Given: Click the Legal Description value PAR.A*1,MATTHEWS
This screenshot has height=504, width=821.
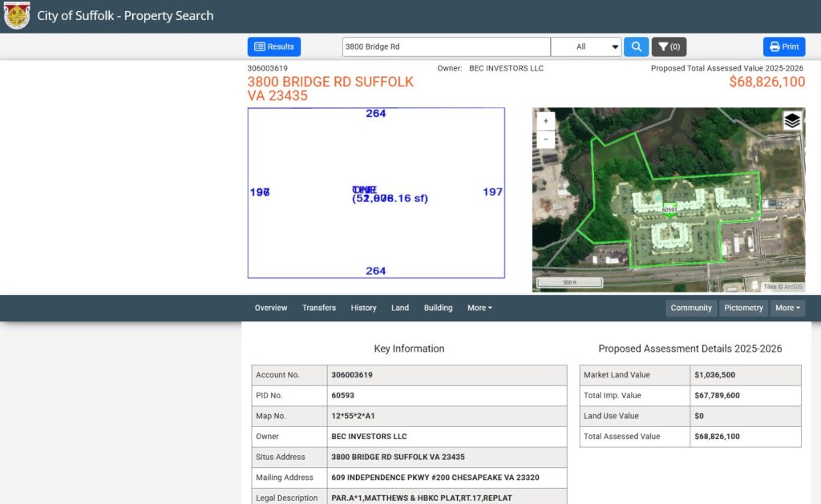Looking at the screenshot, I should pos(422,498).
